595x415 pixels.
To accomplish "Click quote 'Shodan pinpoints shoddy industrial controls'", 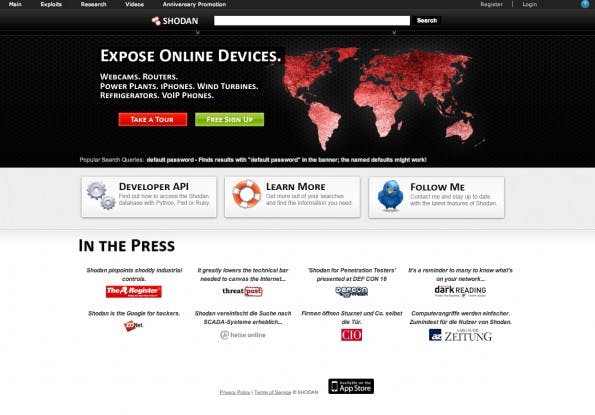I will (134, 275).
